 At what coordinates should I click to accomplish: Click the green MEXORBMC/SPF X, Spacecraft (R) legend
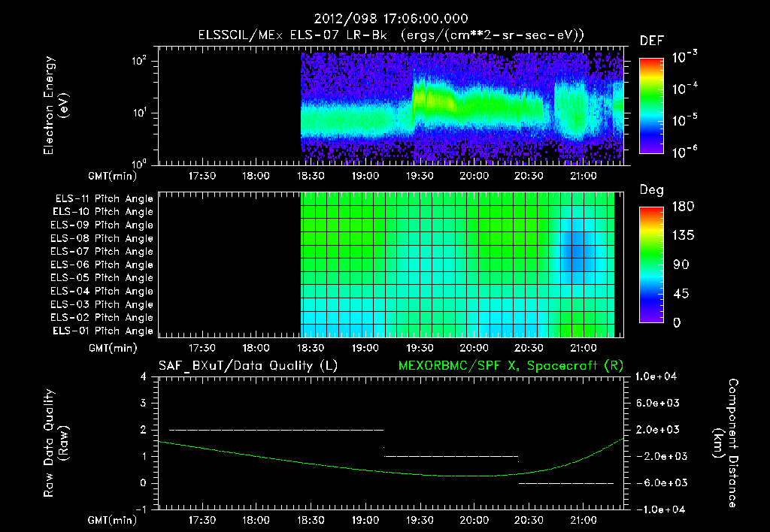pyautogui.click(x=511, y=366)
